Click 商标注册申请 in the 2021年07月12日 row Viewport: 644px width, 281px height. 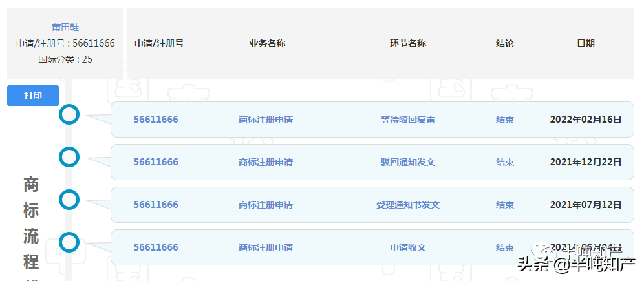(x=266, y=205)
